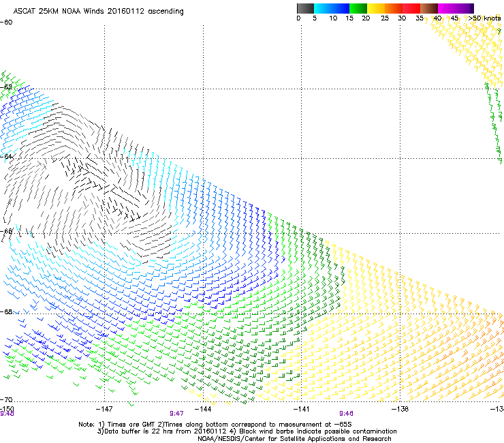This screenshot has width=504, height=443.
Task: Click the '>50 knots' legend label
Action: pyautogui.click(x=484, y=18)
